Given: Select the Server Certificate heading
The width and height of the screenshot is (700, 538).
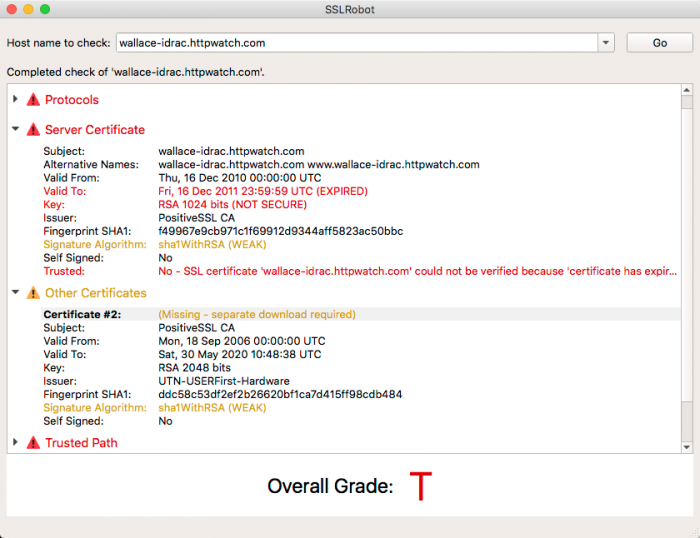Looking at the screenshot, I should (x=95, y=129).
